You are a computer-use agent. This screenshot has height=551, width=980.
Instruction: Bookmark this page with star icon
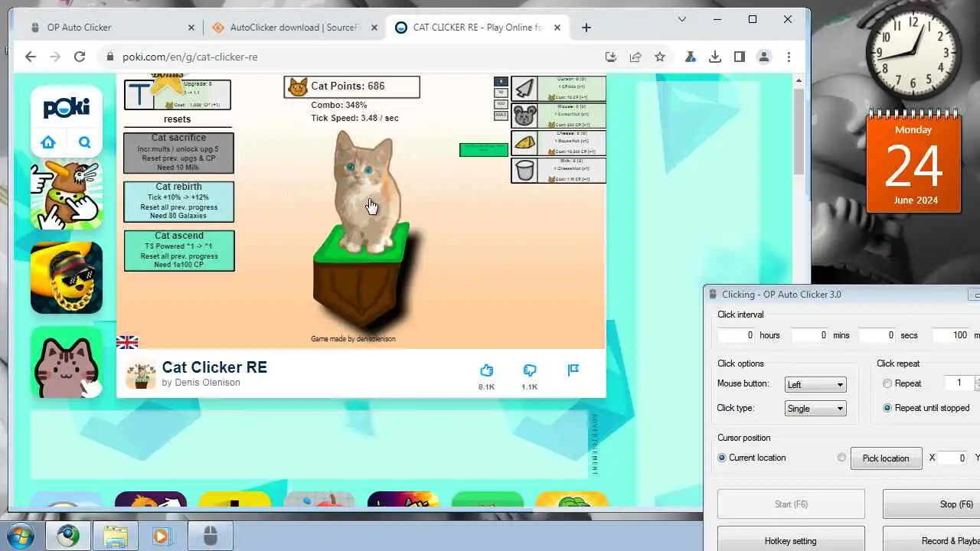660,57
